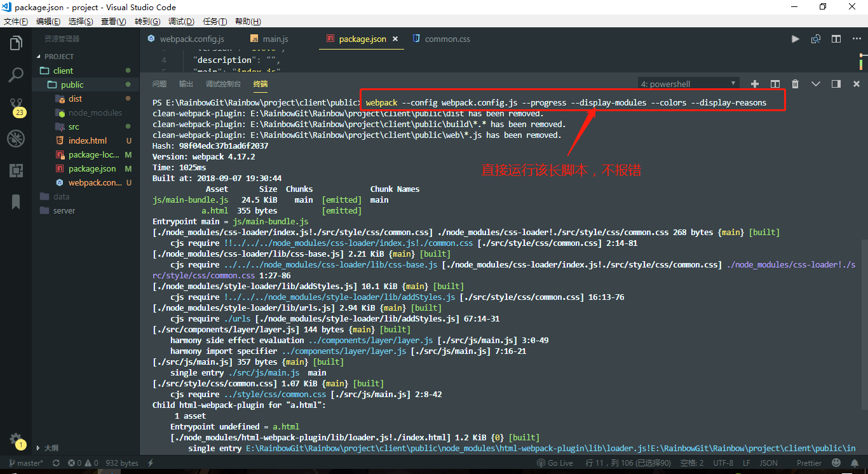Open the 调试(D) menu
The height and width of the screenshot is (474, 868).
[x=181, y=22]
